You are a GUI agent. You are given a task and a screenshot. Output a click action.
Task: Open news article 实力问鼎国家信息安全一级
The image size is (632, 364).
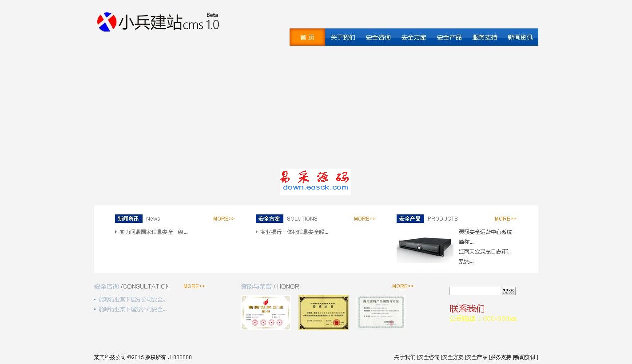tap(153, 232)
